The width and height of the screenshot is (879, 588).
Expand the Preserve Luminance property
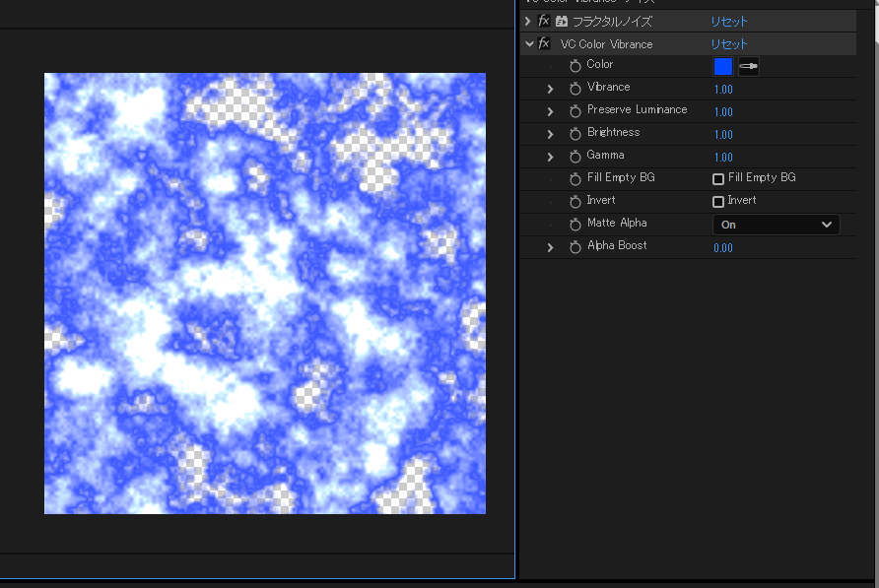pyautogui.click(x=551, y=111)
